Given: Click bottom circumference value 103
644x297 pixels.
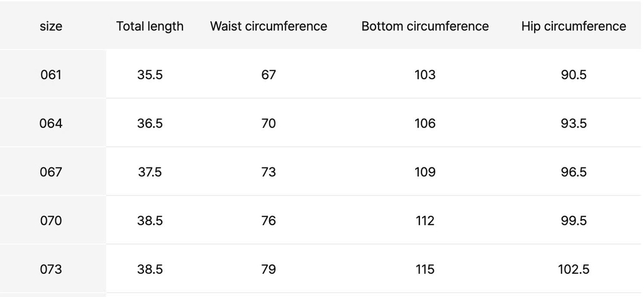Looking at the screenshot, I should pyautogui.click(x=425, y=75).
